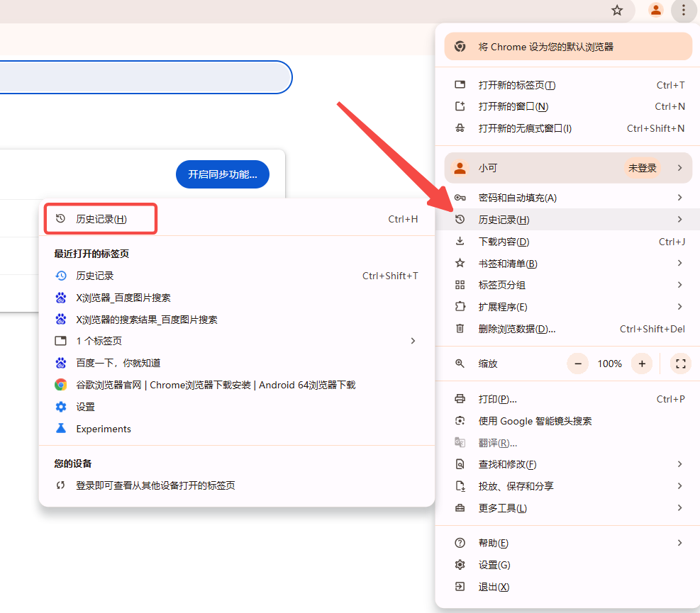Click the sync icon beside 登录即可查看 entry
Image resolution: width=700 pixels, height=613 pixels.
(x=61, y=485)
